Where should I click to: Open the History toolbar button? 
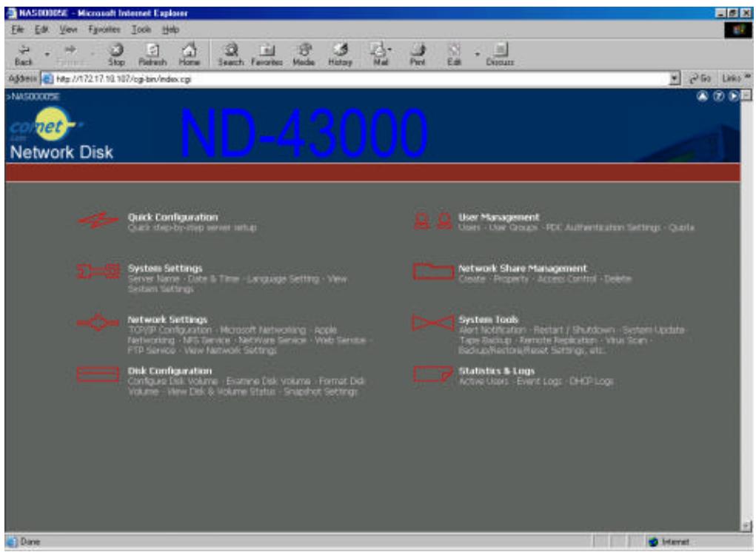point(340,55)
